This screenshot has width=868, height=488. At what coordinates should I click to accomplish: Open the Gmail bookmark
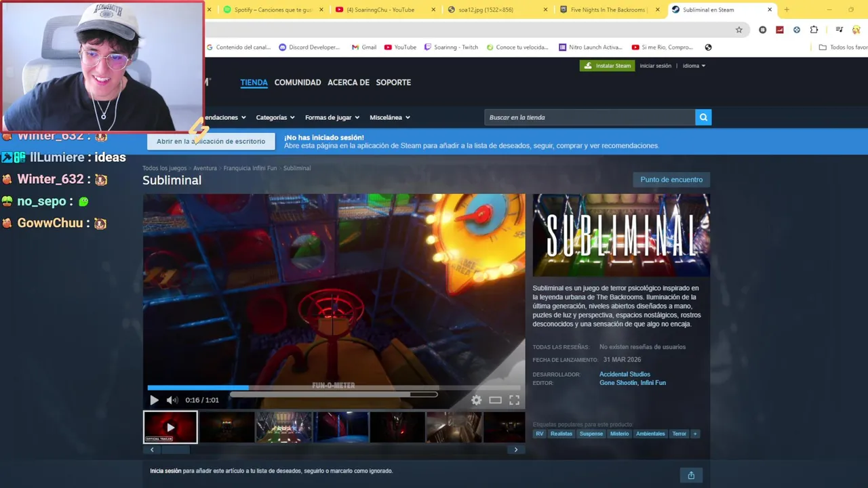pos(364,47)
